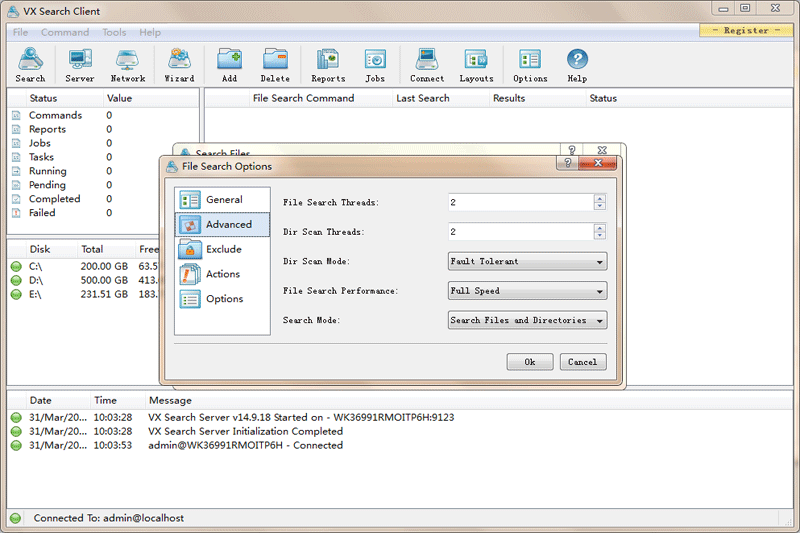Click the File Search Threads input field

tap(521, 202)
